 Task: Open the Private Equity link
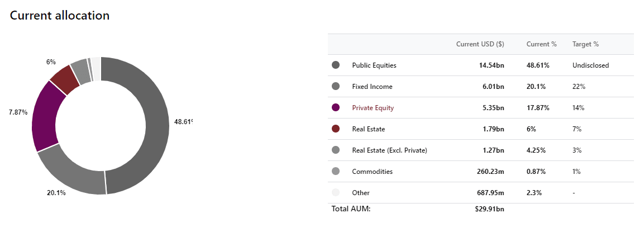pos(373,108)
